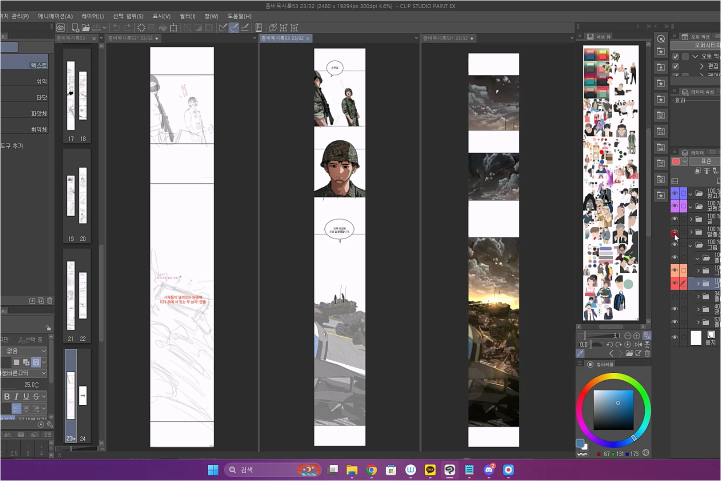Click the Redo arrow in the toolbar
This screenshot has height=481, width=721.
[x=127, y=28]
